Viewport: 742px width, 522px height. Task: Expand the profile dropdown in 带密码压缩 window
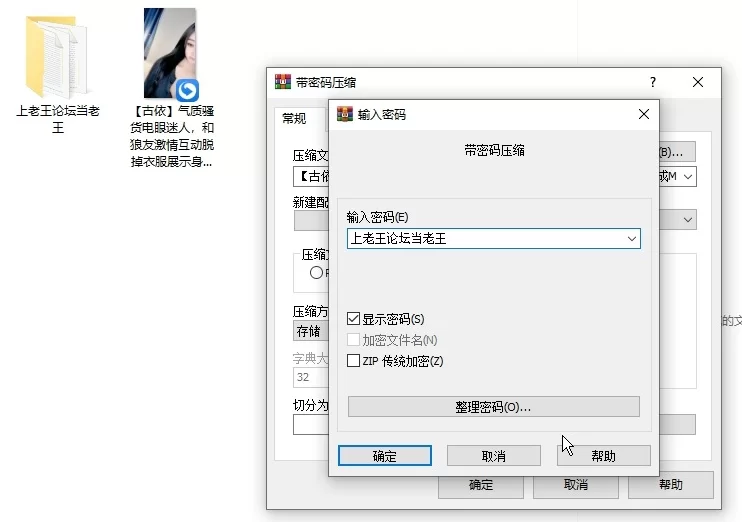pos(688,220)
